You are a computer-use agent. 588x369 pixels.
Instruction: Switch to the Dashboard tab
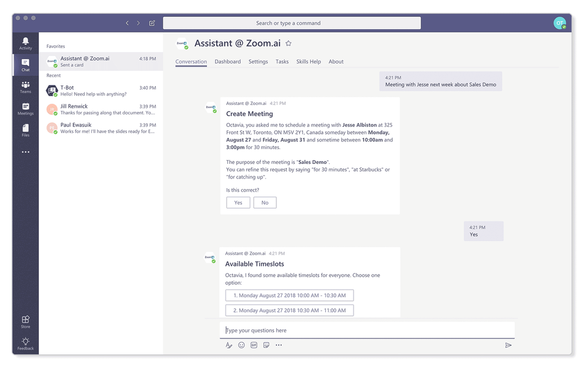click(x=227, y=61)
